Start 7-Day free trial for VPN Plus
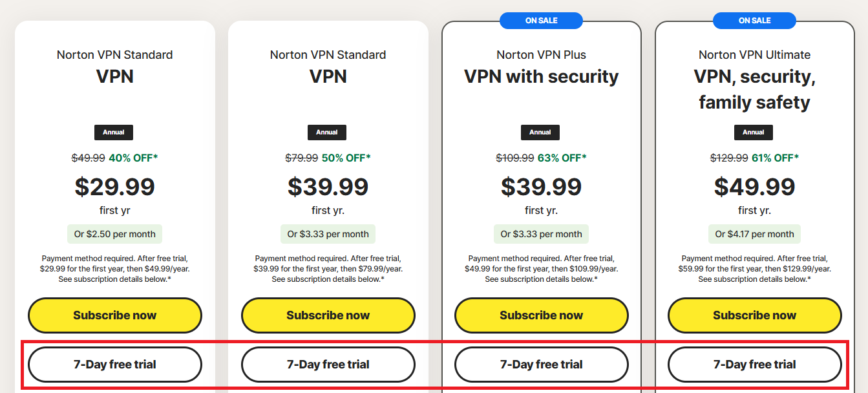 coord(542,365)
